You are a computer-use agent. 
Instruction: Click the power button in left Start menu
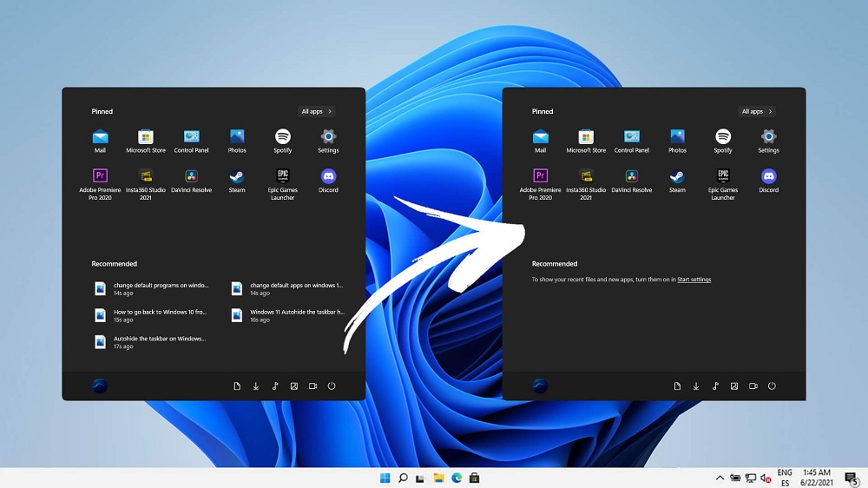pyautogui.click(x=332, y=386)
